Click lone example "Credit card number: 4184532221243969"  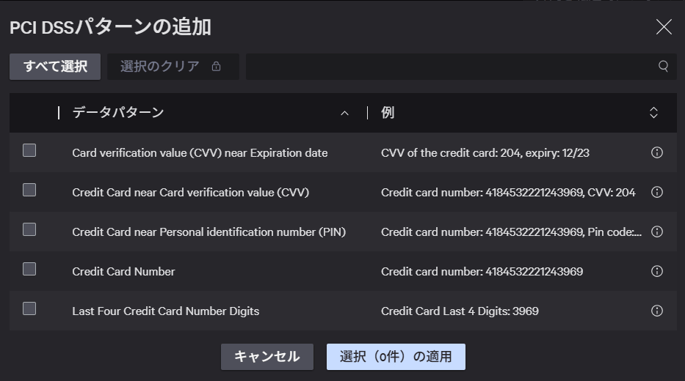tap(482, 272)
